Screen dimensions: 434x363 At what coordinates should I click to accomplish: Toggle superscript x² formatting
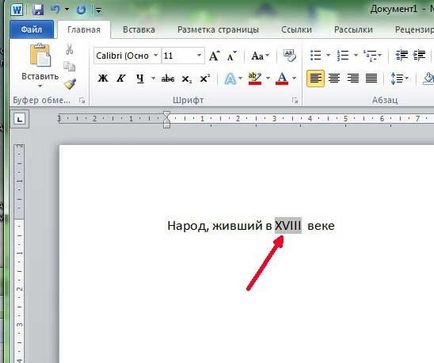(204, 79)
